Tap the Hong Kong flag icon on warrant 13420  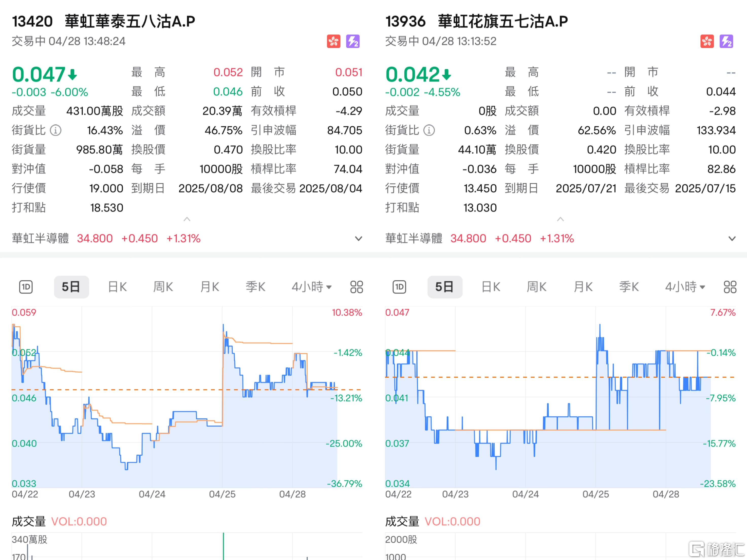point(334,42)
